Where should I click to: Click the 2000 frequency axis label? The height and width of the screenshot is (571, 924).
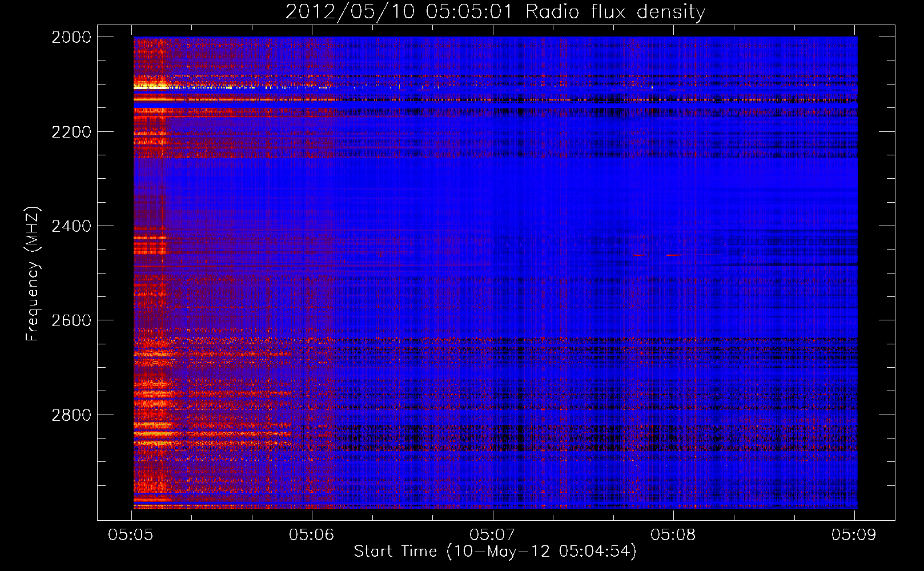click(x=71, y=37)
